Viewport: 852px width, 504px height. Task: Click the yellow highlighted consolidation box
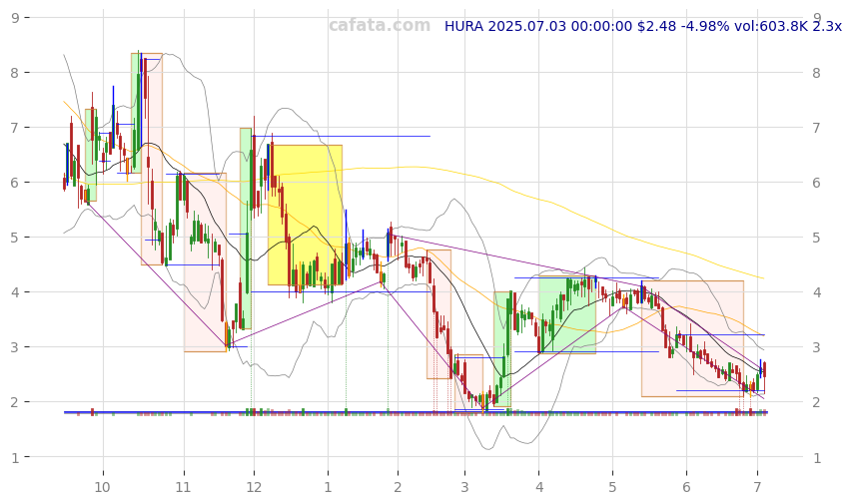[305, 215]
